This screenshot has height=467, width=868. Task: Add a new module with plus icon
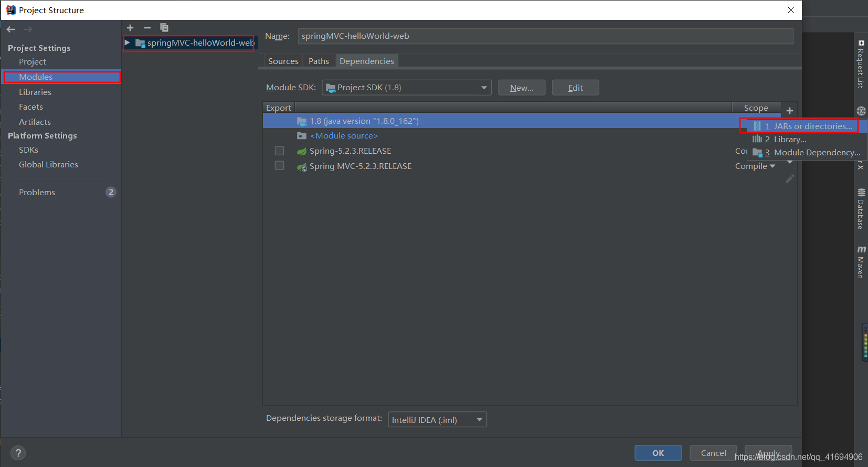130,28
